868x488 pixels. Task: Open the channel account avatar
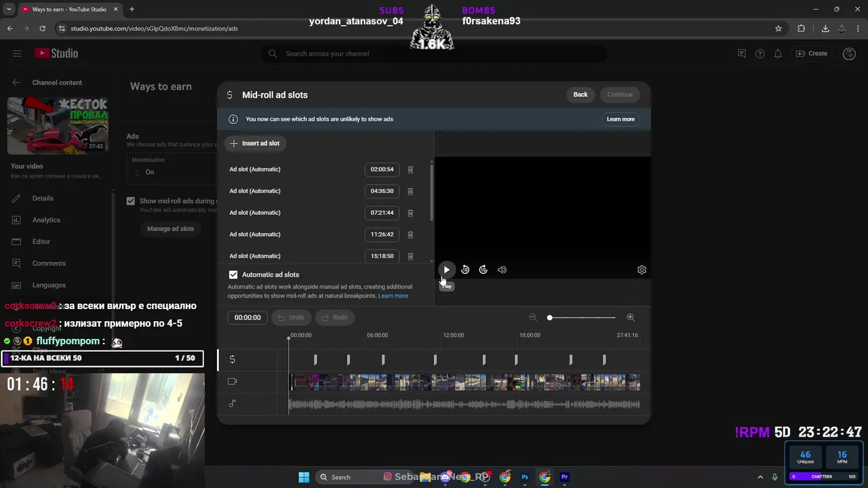coord(849,54)
